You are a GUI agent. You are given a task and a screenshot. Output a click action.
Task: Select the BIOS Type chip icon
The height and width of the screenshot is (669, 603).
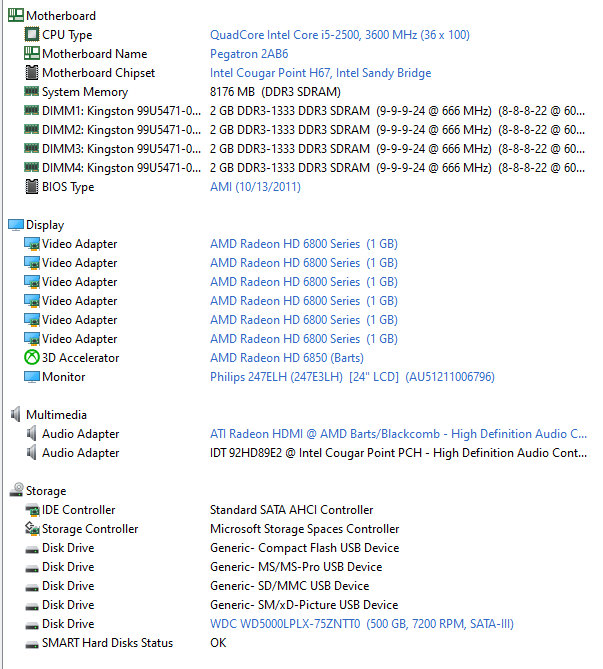click(31, 187)
